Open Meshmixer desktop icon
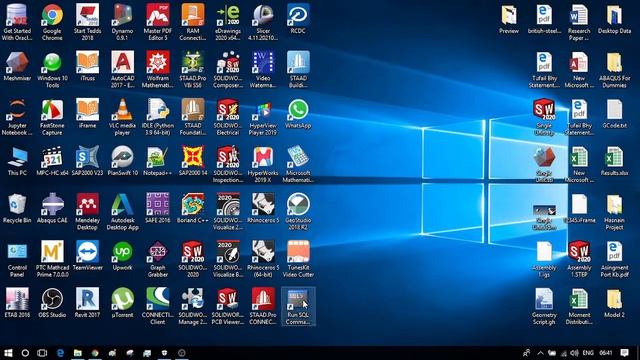 (17, 66)
